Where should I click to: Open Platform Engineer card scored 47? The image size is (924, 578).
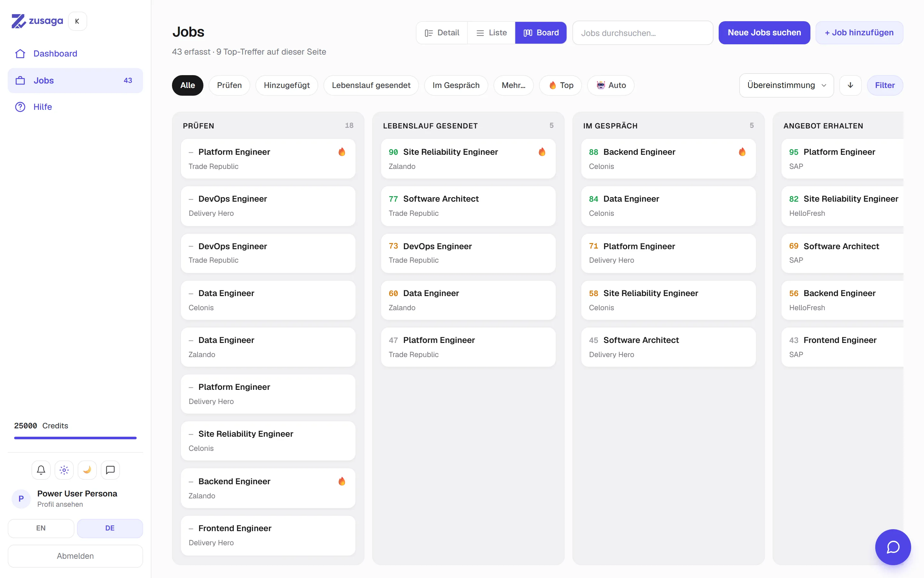pyautogui.click(x=468, y=347)
